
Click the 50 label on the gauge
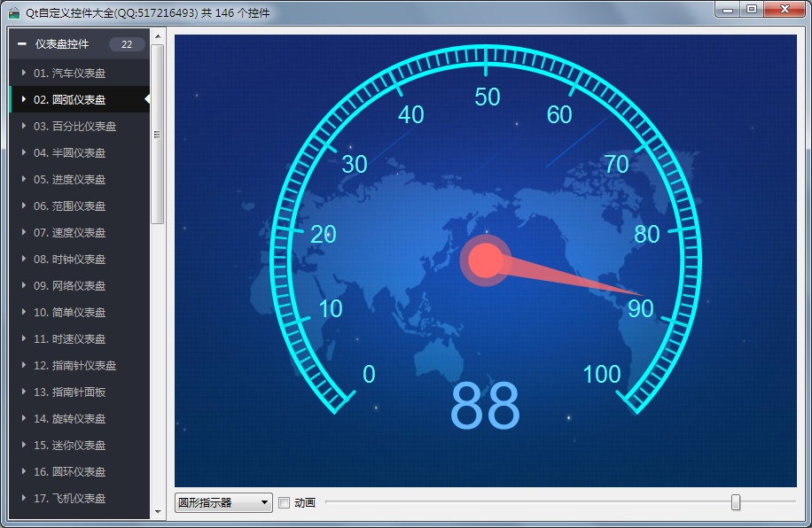pos(488,97)
